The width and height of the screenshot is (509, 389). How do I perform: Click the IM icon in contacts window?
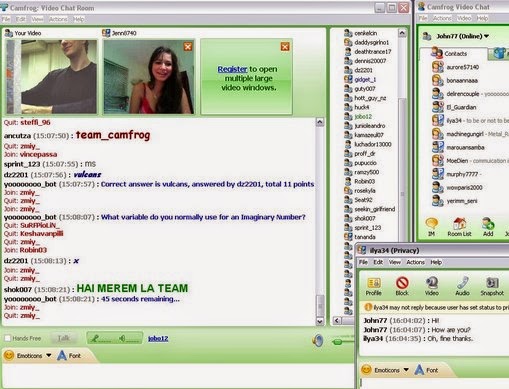(x=432, y=227)
